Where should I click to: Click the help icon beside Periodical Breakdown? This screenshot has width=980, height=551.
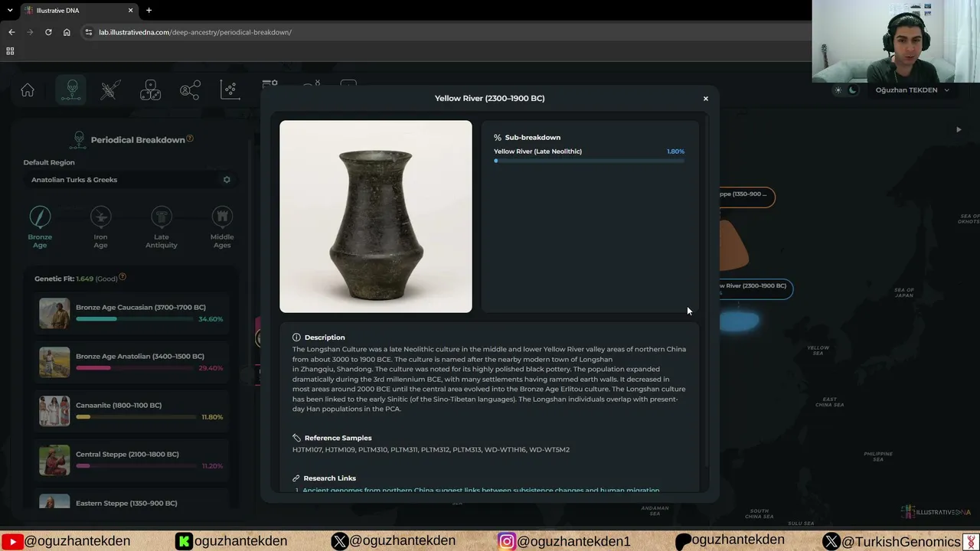[x=190, y=139]
